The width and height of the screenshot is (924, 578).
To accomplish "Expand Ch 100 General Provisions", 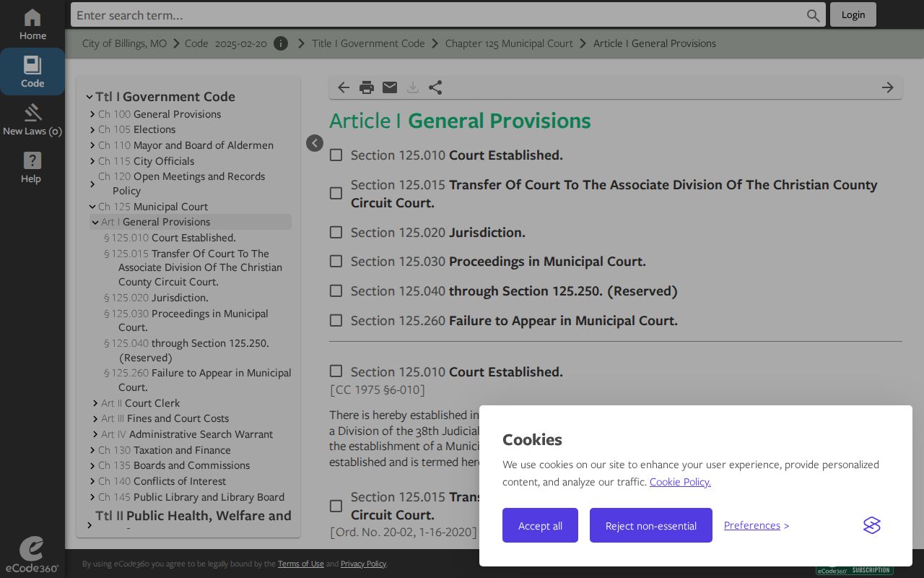I will click(x=92, y=114).
